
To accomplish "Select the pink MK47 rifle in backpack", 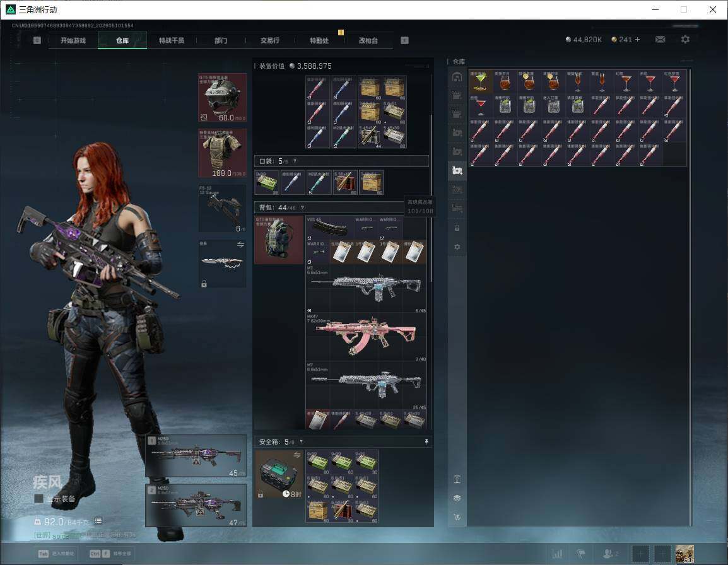I will (x=367, y=337).
